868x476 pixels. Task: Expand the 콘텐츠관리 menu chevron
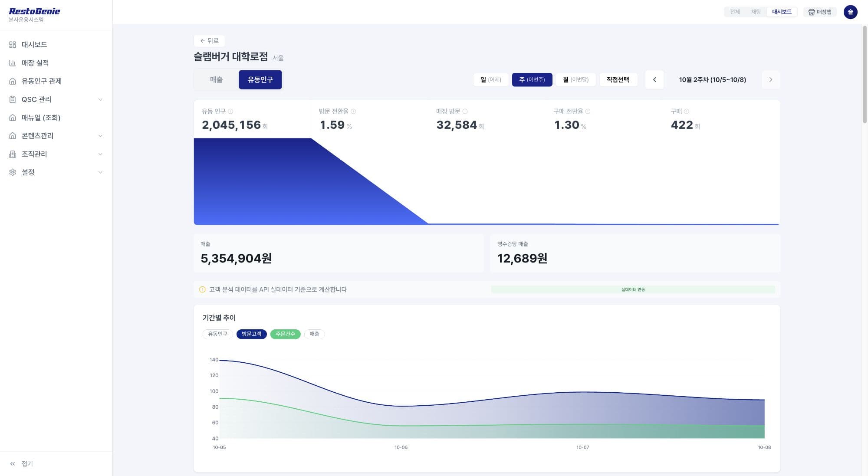100,136
